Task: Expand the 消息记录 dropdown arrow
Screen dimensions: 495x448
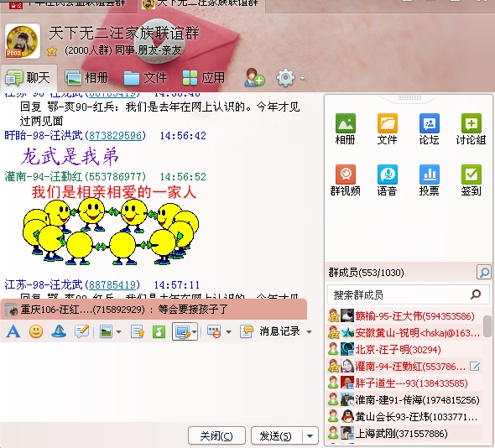Action: pyautogui.click(x=309, y=332)
